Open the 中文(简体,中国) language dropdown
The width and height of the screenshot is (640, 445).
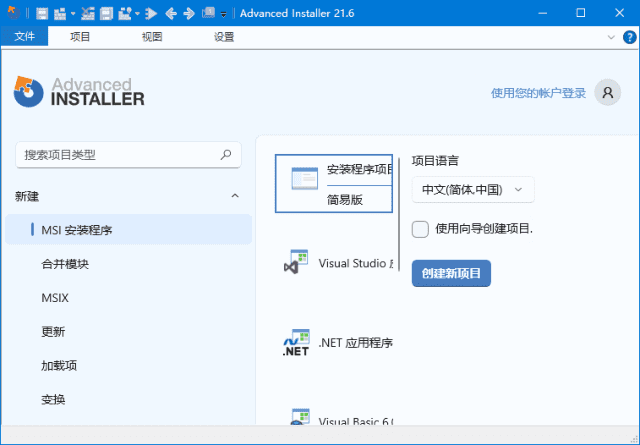click(473, 189)
